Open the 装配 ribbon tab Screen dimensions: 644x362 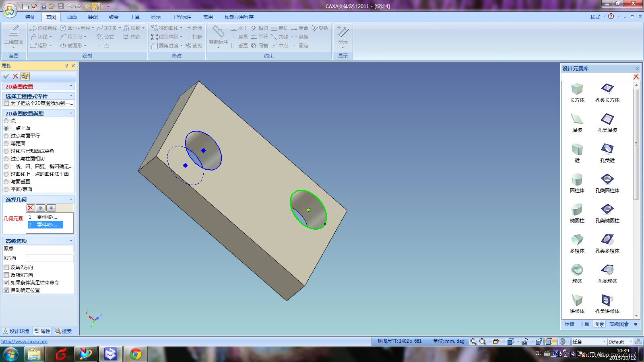coord(93,17)
